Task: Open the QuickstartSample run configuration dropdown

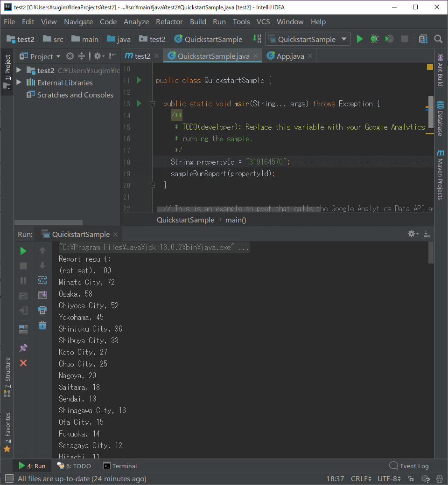Action: point(308,39)
